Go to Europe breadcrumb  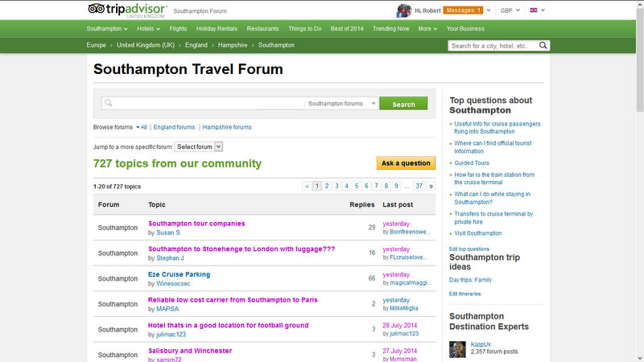[96, 45]
